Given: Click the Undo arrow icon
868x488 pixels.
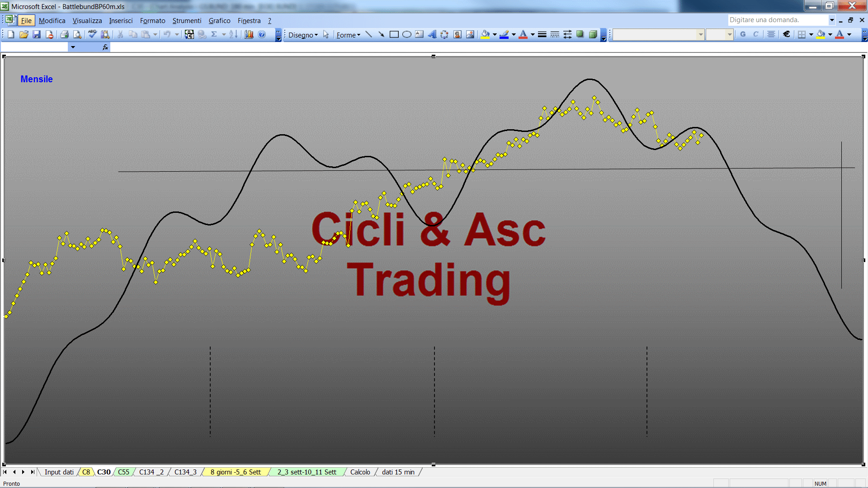Looking at the screenshot, I should (x=167, y=34).
